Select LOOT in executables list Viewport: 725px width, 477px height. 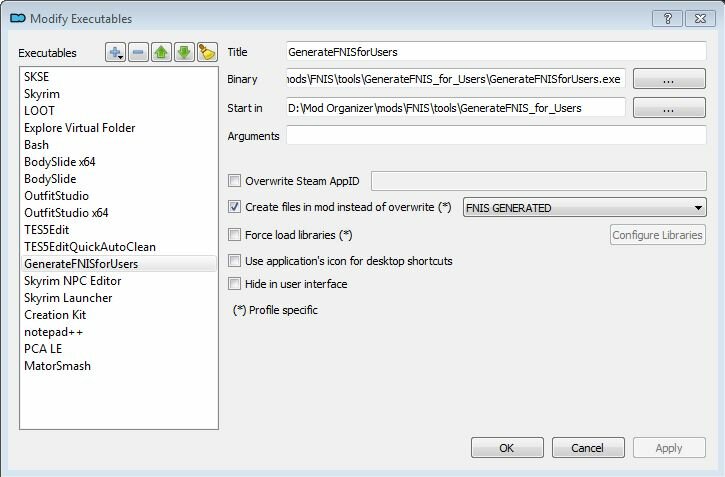[118, 111]
